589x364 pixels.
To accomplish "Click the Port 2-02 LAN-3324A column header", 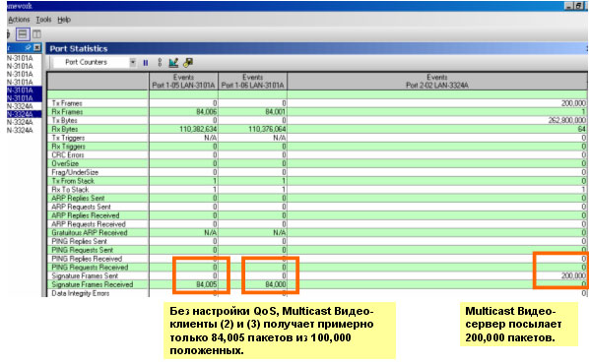I will (437, 82).
